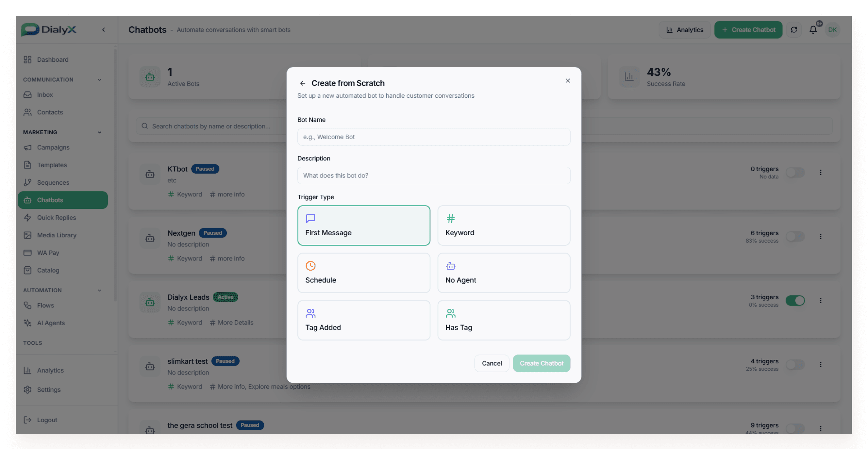Disable the Dialyx Leads chatbot switch

pos(795,300)
